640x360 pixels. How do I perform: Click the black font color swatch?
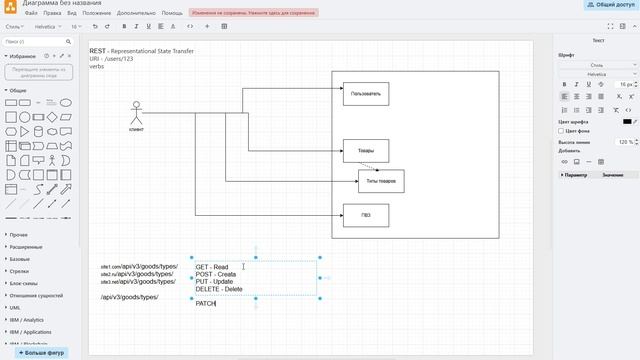click(627, 122)
